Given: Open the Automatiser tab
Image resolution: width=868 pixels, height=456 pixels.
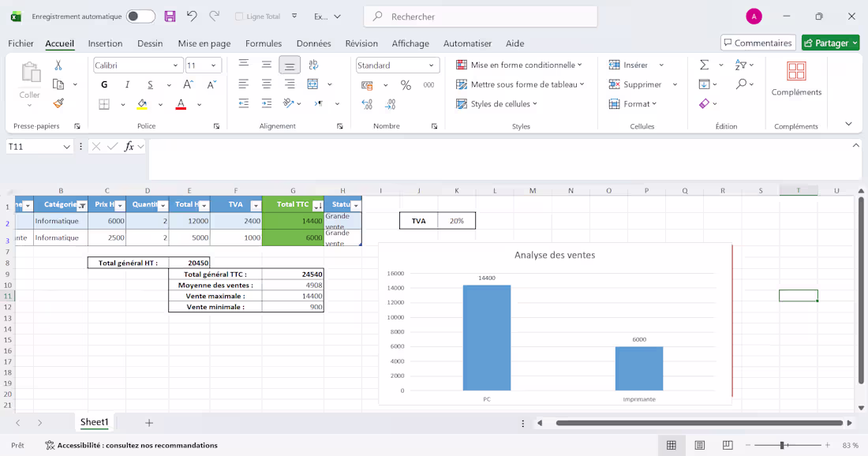Looking at the screenshot, I should (467, 43).
